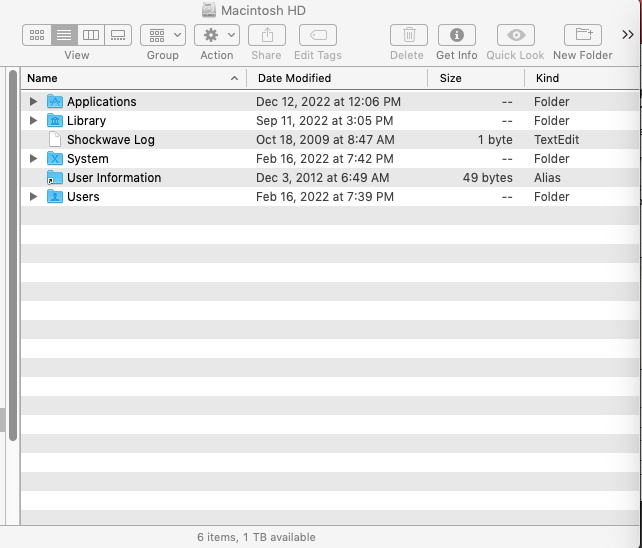Click the User Information name
Viewport: 642px width, 548px height.
click(114, 178)
